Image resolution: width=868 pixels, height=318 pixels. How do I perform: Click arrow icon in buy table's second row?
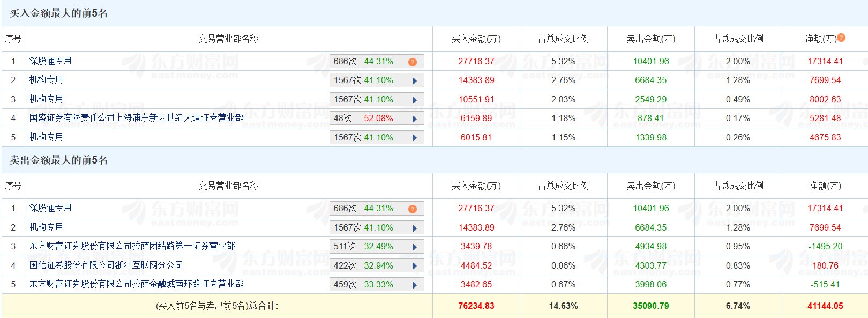415,81
